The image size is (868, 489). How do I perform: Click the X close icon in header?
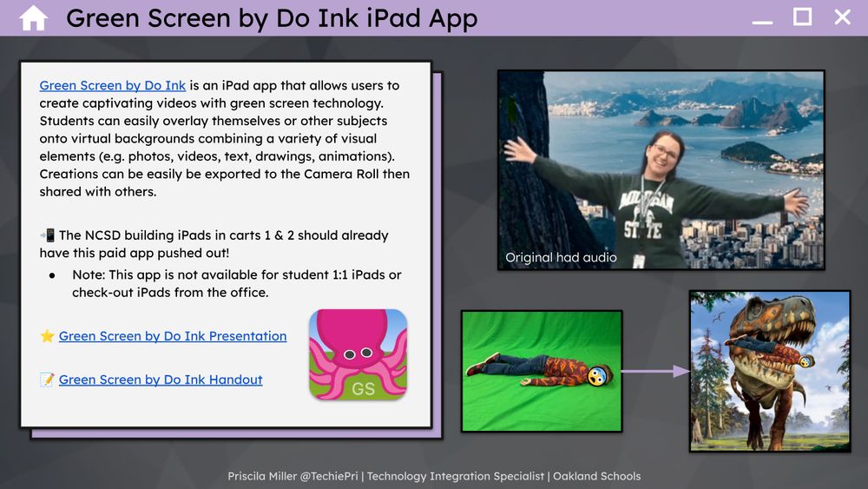(x=843, y=17)
